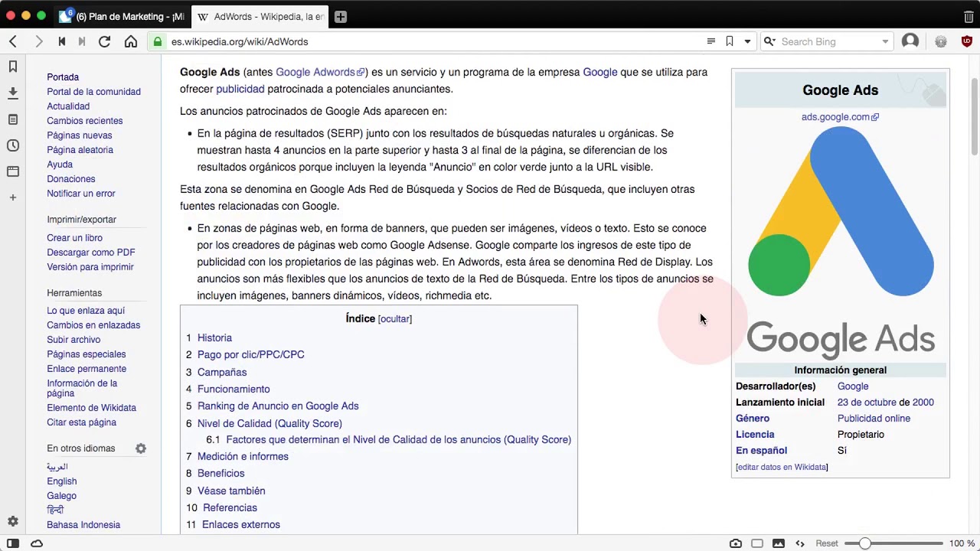Switch to English language version
Image resolution: width=980 pixels, height=551 pixels.
[x=61, y=481]
